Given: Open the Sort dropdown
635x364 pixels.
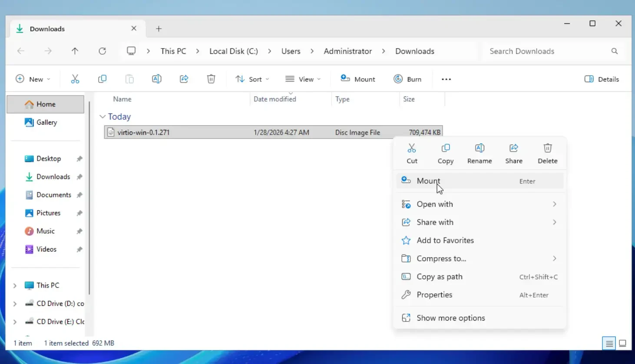Looking at the screenshot, I should (x=252, y=79).
